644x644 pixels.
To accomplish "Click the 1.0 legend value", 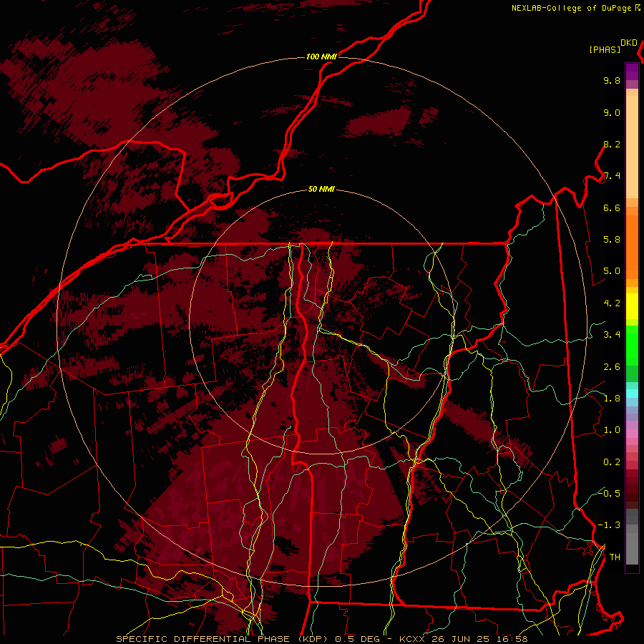I will point(612,430).
